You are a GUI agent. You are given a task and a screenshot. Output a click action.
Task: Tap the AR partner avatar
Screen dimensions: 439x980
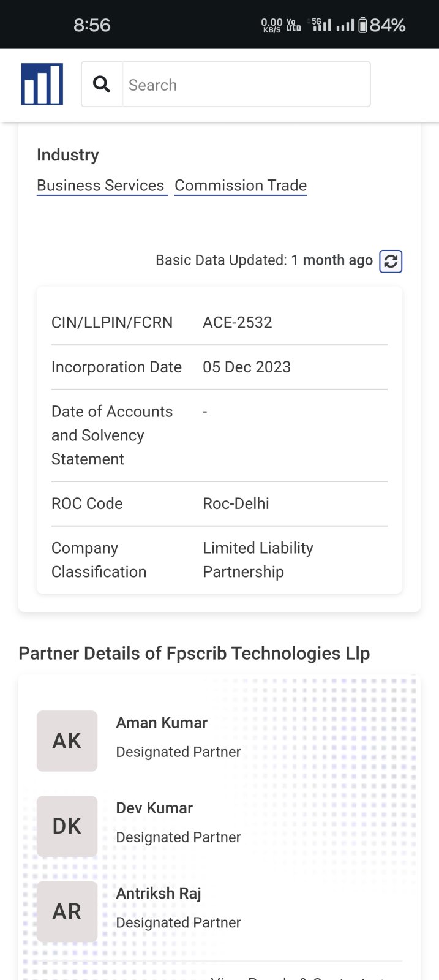coord(67,911)
